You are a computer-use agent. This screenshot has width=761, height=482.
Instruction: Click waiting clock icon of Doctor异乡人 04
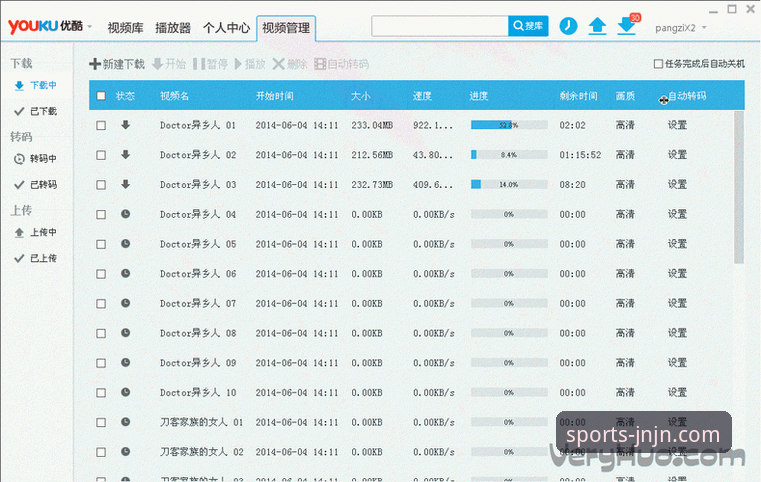coord(125,214)
